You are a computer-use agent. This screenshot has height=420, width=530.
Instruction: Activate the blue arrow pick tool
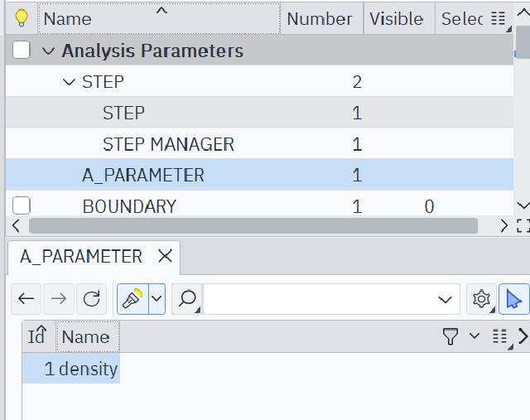point(513,299)
